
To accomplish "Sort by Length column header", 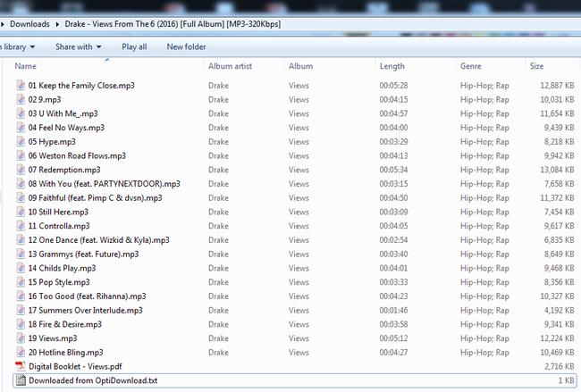I will [x=392, y=66].
